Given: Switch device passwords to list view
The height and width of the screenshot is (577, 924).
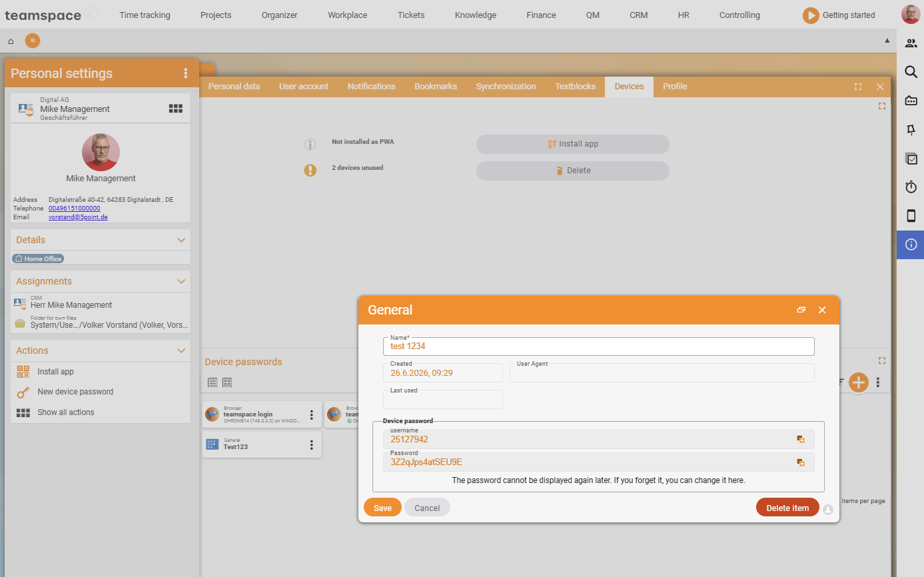Looking at the screenshot, I should tap(213, 382).
